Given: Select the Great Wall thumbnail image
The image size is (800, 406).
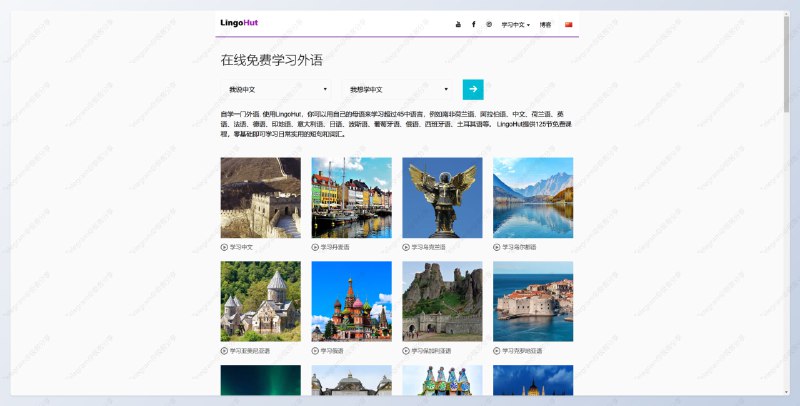Looking at the screenshot, I should 260,197.
